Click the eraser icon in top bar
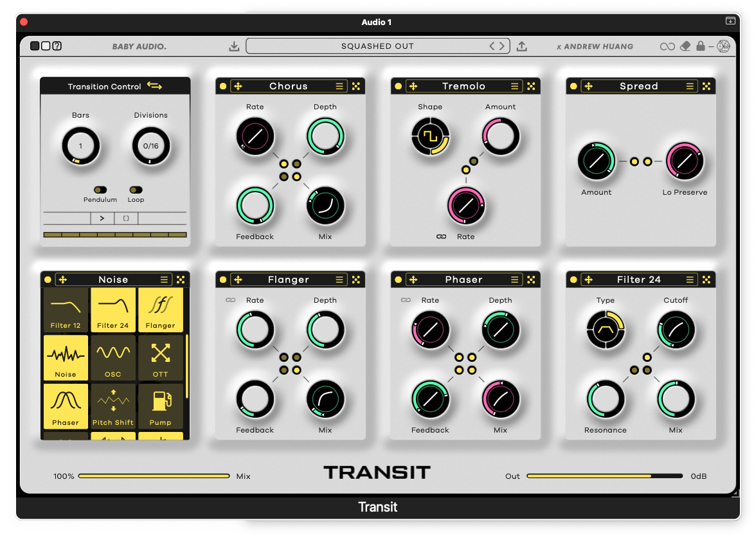 tap(685, 46)
